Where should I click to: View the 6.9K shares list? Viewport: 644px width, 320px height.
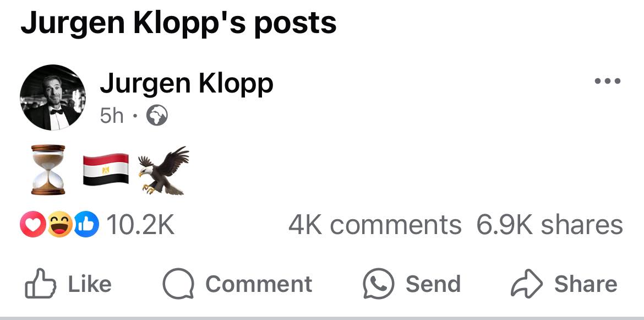pos(549,225)
